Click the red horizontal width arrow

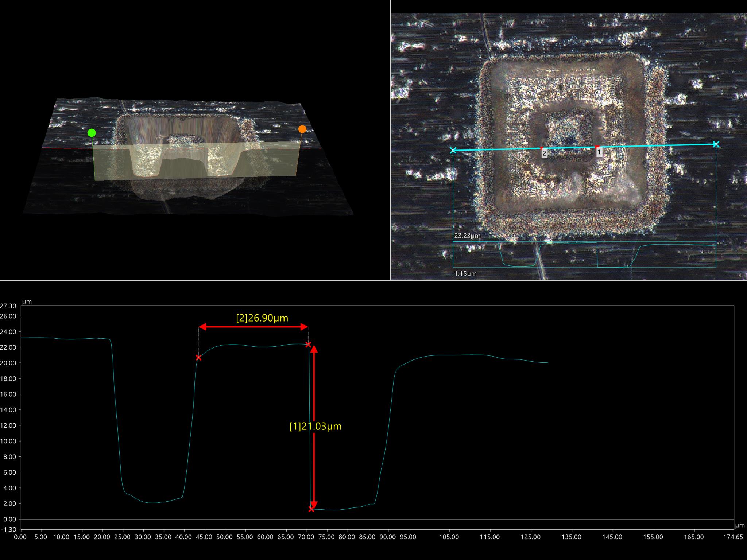coord(253,327)
